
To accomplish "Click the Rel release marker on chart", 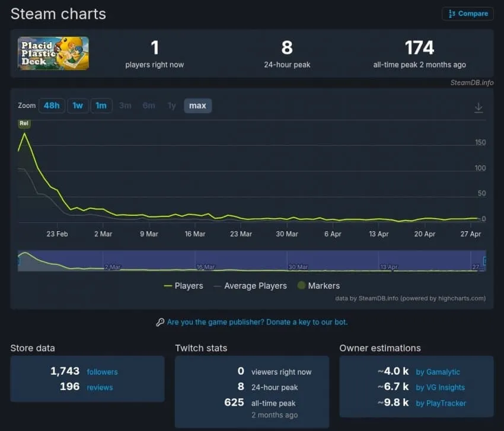I will coord(24,123).
